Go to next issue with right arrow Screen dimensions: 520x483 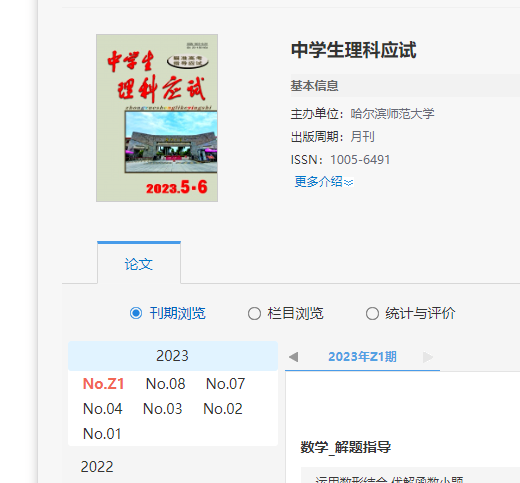428,357
